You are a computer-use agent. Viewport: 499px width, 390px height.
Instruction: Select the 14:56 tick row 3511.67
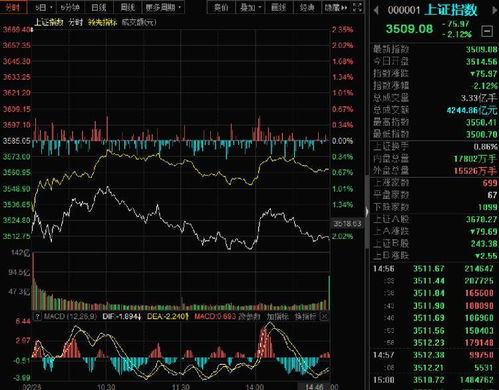click(435, 268)
